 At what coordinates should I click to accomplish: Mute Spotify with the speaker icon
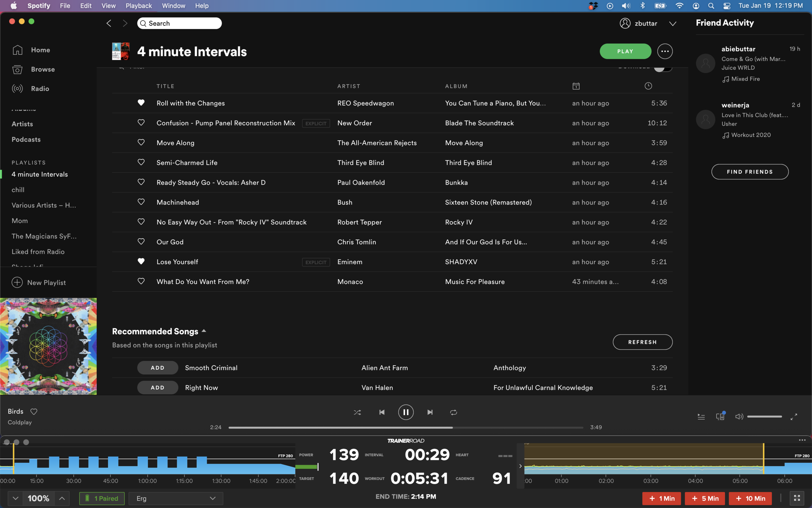pos(739,417)
